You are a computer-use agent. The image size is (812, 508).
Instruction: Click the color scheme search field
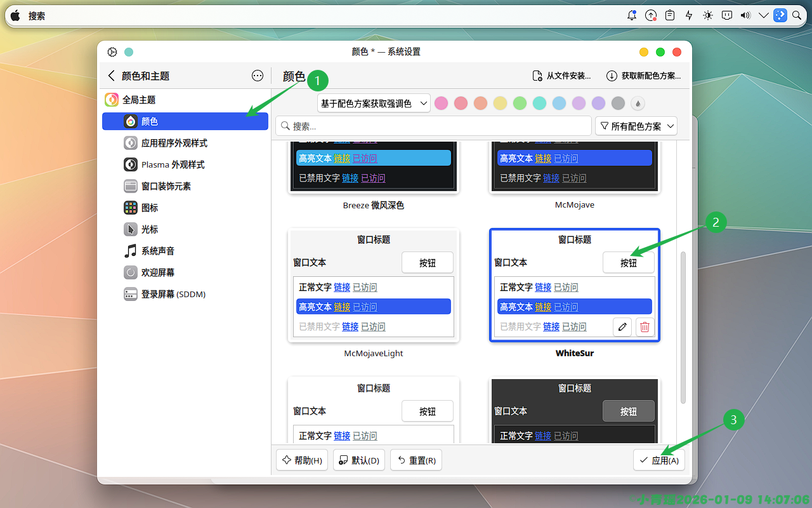(x=433, y=126)
